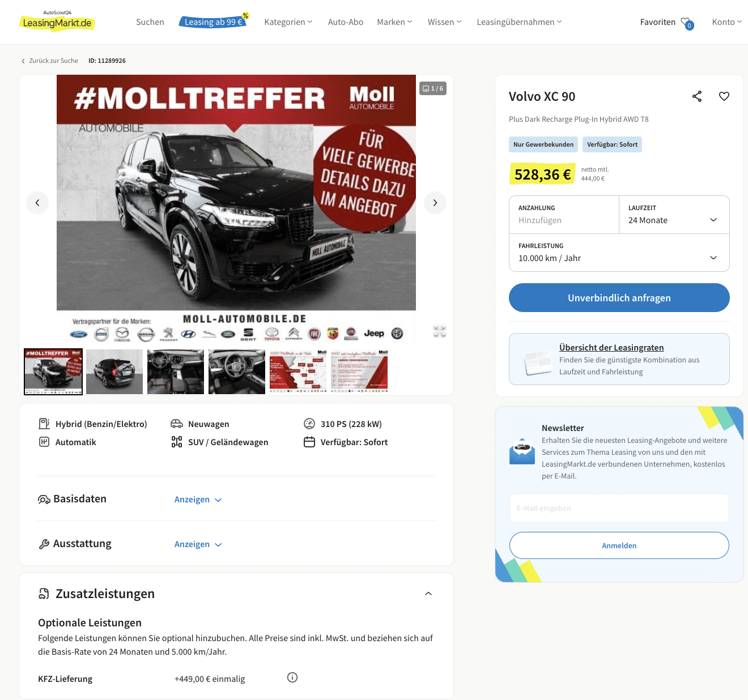The height and width of the screenshot is (700, 748).
Task: Click the 1/6 image counter badge
Action: [x=433, y=88]
